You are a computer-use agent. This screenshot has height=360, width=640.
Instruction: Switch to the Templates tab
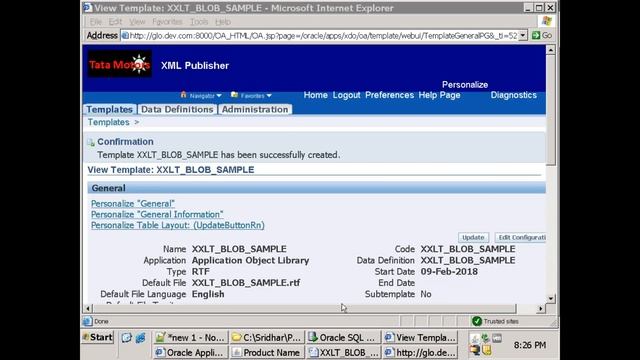[109, 109]
